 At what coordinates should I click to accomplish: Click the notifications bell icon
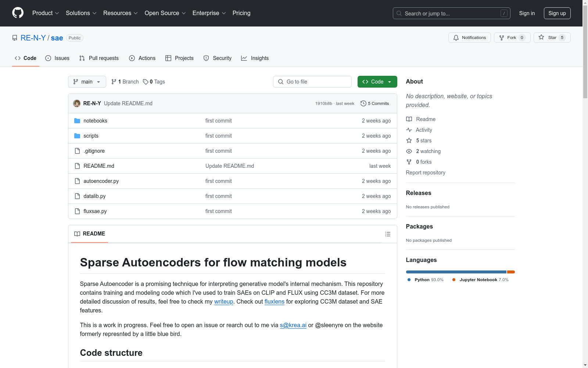[x=456, y=38]
